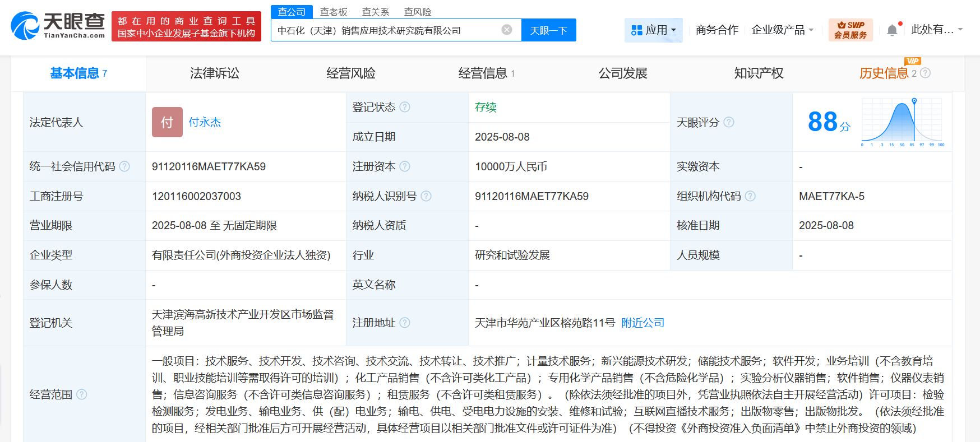
Task: Click into the company search field
Action: [387, 30]
